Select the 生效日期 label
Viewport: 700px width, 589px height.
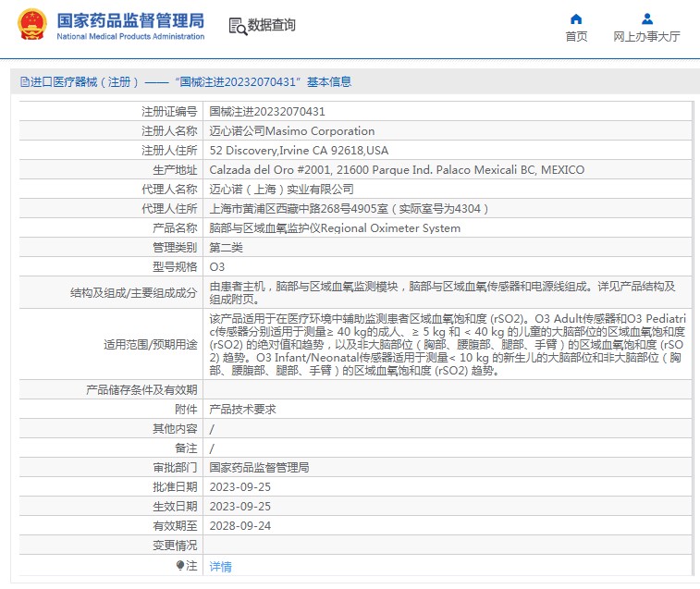[x=175, y=507]
